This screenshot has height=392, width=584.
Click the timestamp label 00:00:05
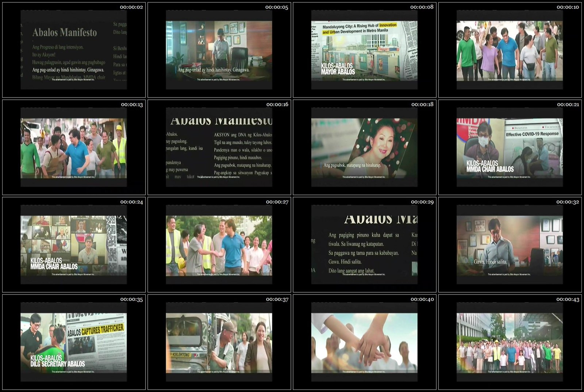[x=277, y=7]
